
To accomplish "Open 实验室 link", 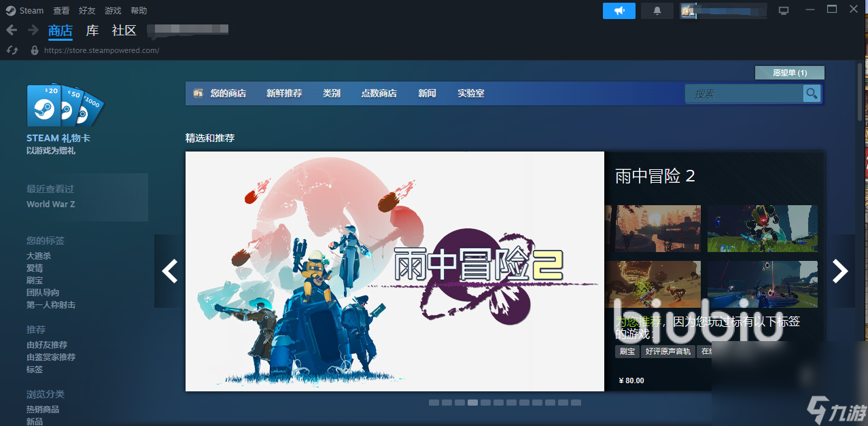I will coord(471,93).
